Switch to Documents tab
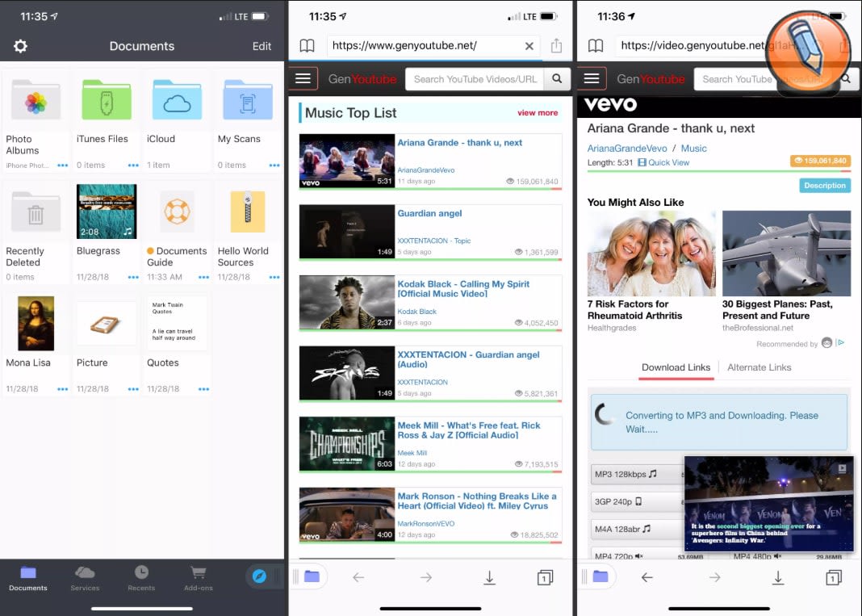This screenshot has width=862, height=616. click(28, 579)
